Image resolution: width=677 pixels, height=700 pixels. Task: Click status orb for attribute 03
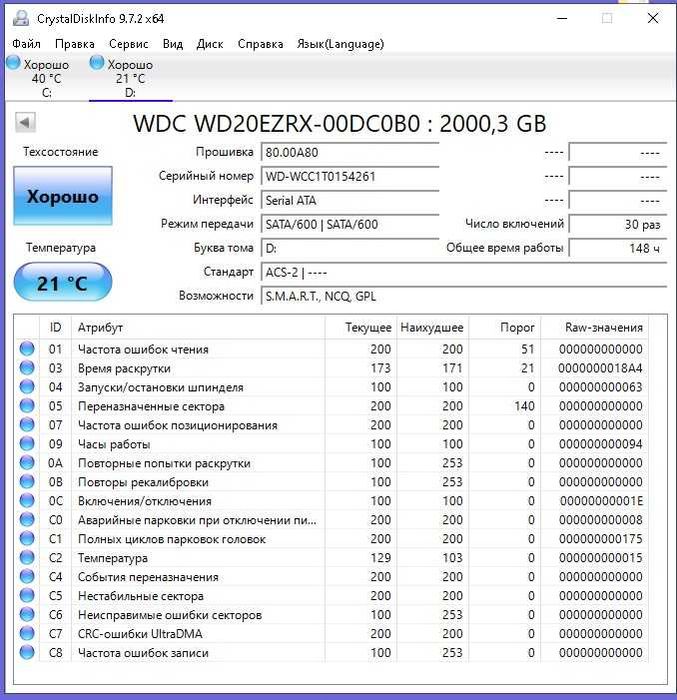[27, 368]
